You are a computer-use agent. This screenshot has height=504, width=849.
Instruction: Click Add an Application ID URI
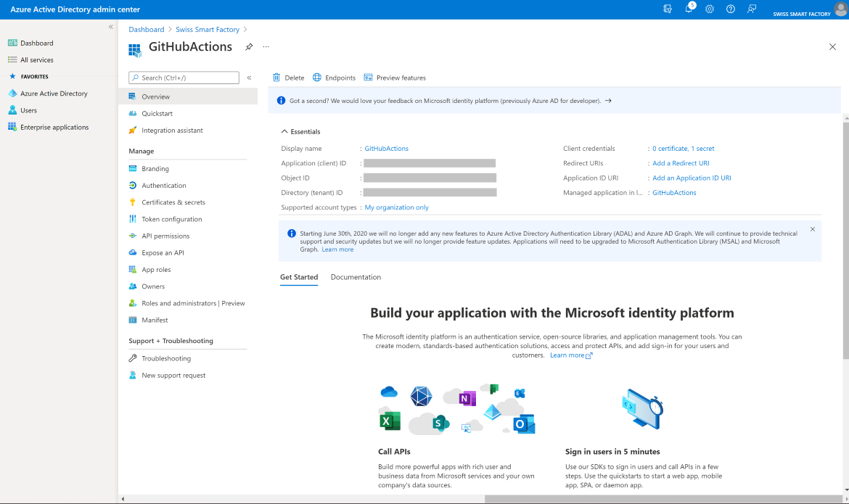coord(692,178)
